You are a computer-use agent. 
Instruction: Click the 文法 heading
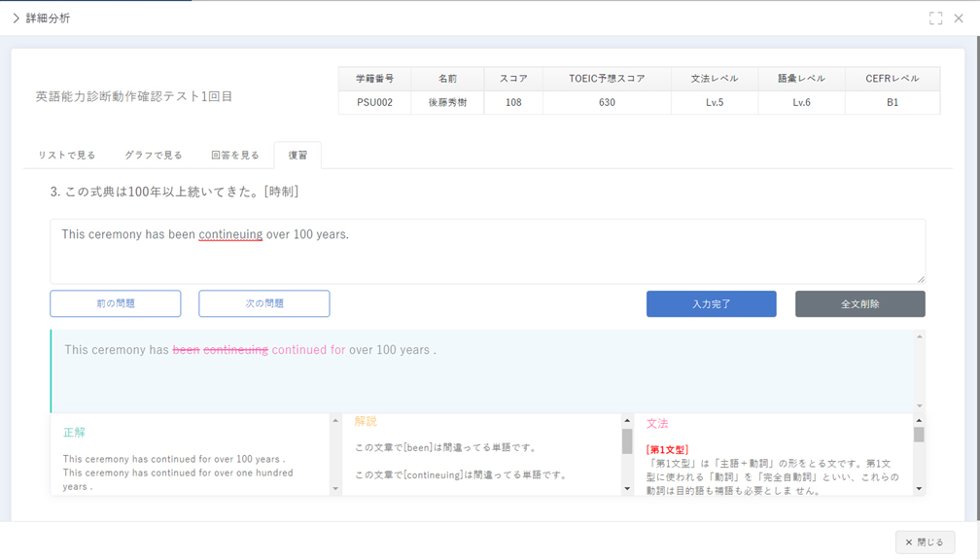coord(657,424)
